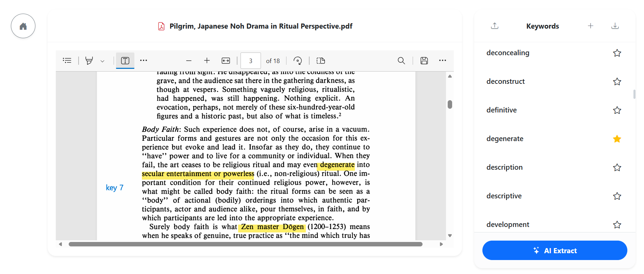Image resolution: width=644 pixels, height=274 pixels.
Task: Unstar the degenerate keyword
Action: 617,139
